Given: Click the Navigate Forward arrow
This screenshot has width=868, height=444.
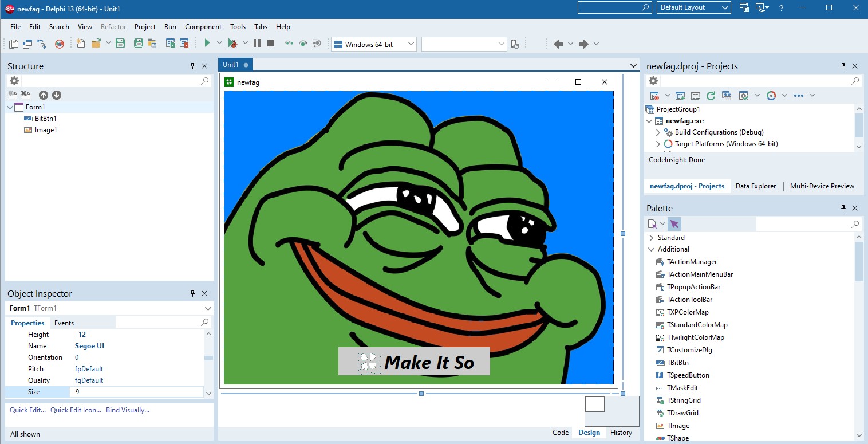Looking at the screenshot, I should 584,44.
